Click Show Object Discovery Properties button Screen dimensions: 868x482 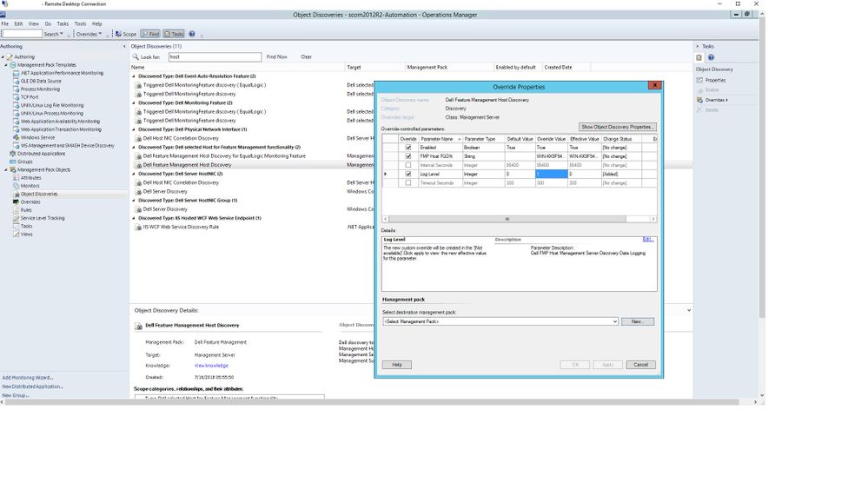coord(617,127)
